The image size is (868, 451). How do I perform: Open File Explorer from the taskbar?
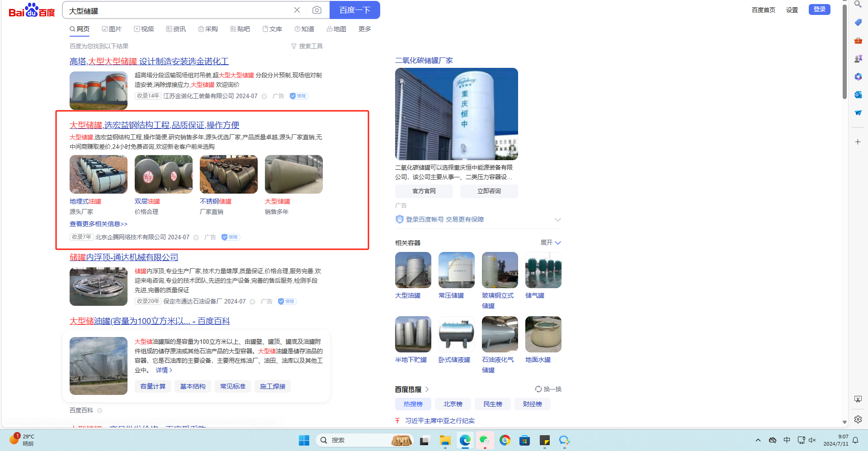(x=445, y=440)
